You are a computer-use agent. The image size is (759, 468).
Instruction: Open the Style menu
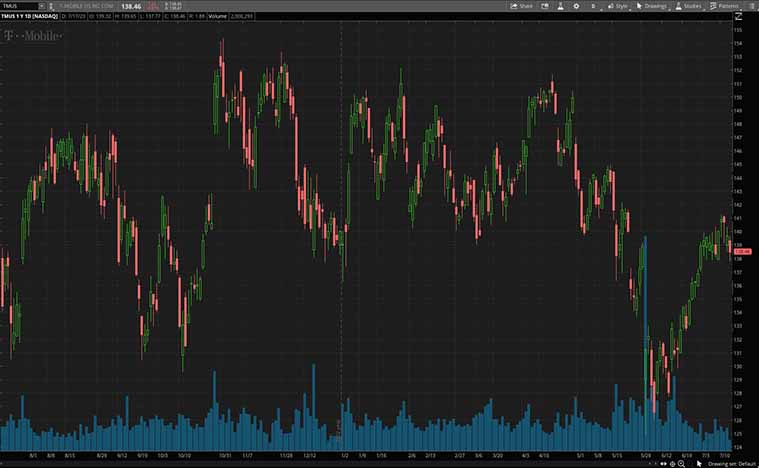click(x=618, y=6)
